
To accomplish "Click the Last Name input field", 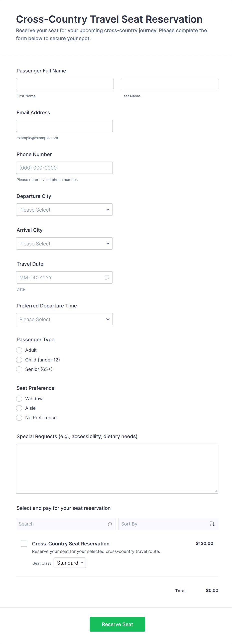I will click(x=169, y=84).
